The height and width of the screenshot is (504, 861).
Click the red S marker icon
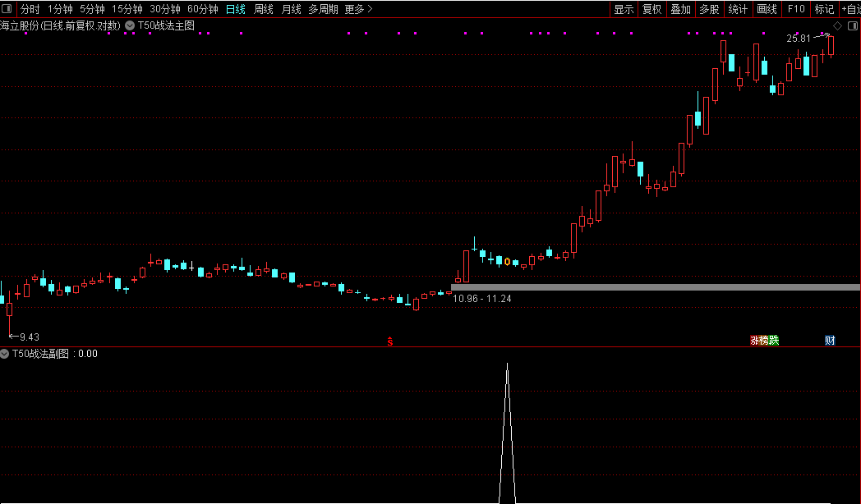(x=390, y=341)
